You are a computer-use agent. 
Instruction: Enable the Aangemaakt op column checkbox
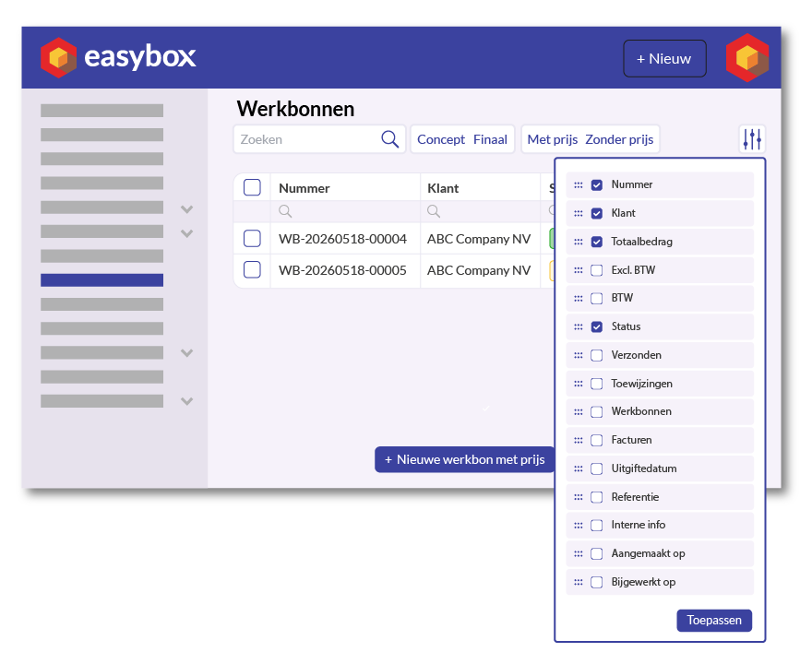(597, 553)
